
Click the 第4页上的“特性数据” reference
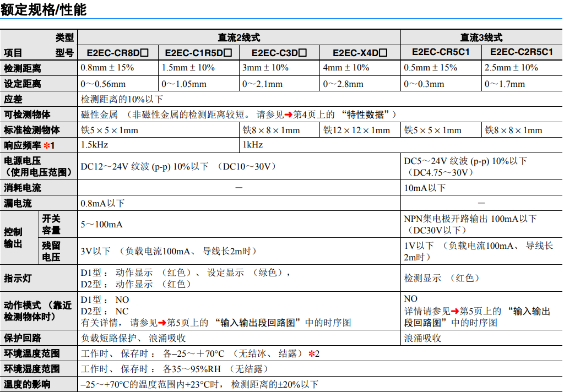(341, 115)
